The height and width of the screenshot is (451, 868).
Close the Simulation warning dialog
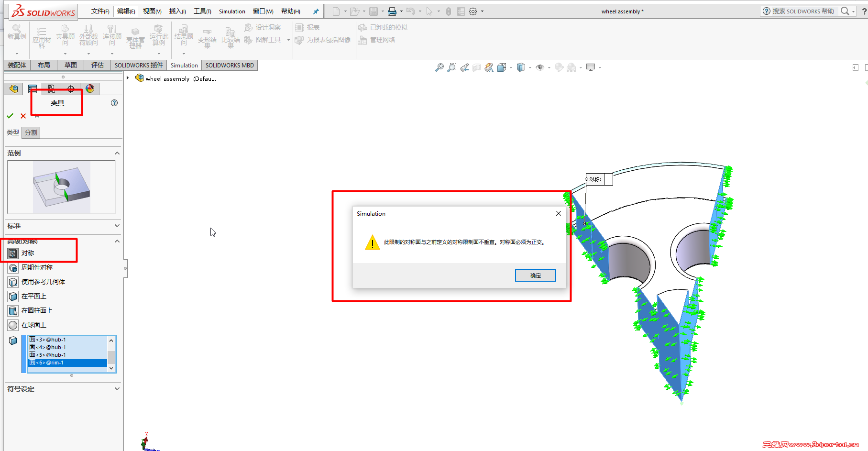click(x=558, y=213)
